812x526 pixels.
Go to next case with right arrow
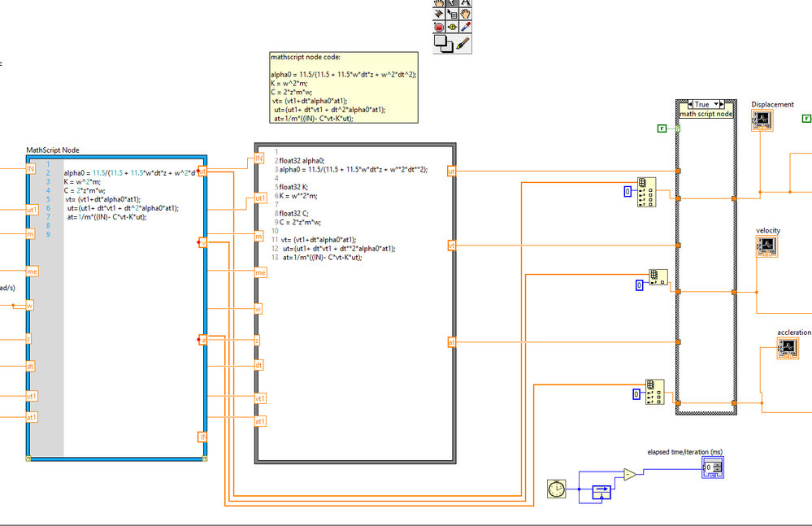[723, 105]
